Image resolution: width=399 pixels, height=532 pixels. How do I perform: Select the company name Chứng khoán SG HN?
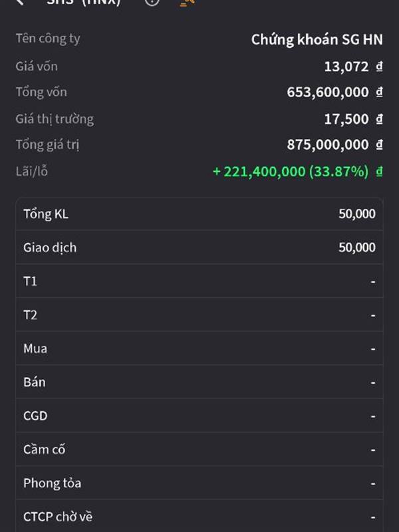317,40
